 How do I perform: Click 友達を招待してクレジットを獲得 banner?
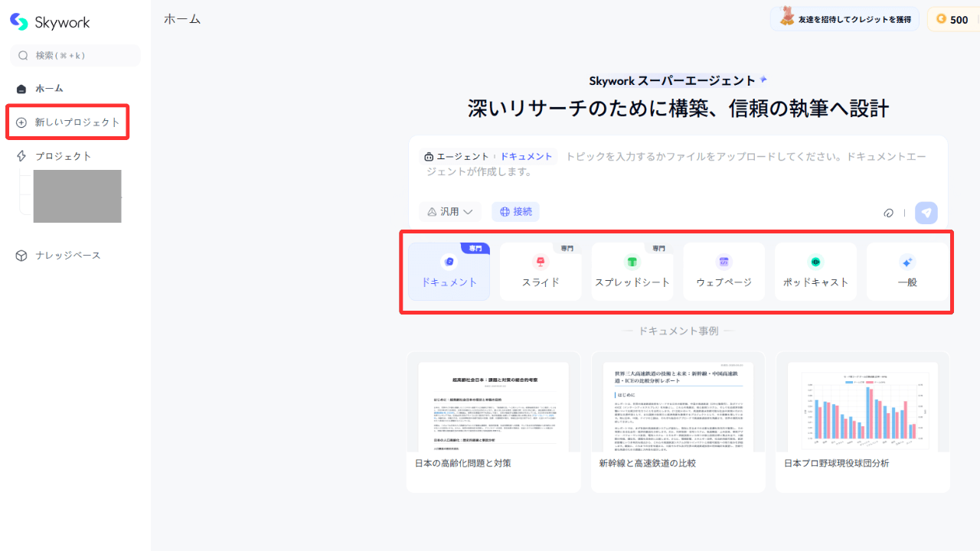[844, 19]
